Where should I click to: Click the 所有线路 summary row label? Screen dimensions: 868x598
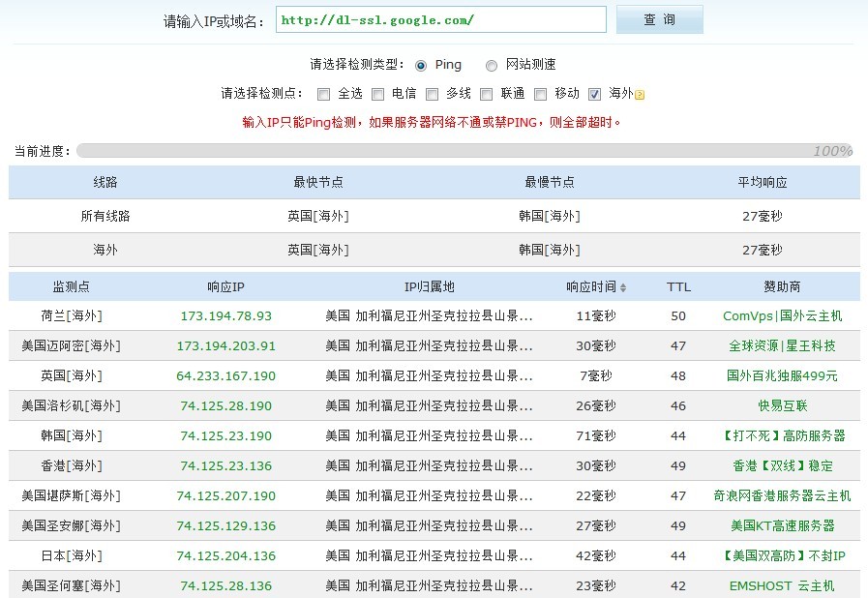click(105, 216)
